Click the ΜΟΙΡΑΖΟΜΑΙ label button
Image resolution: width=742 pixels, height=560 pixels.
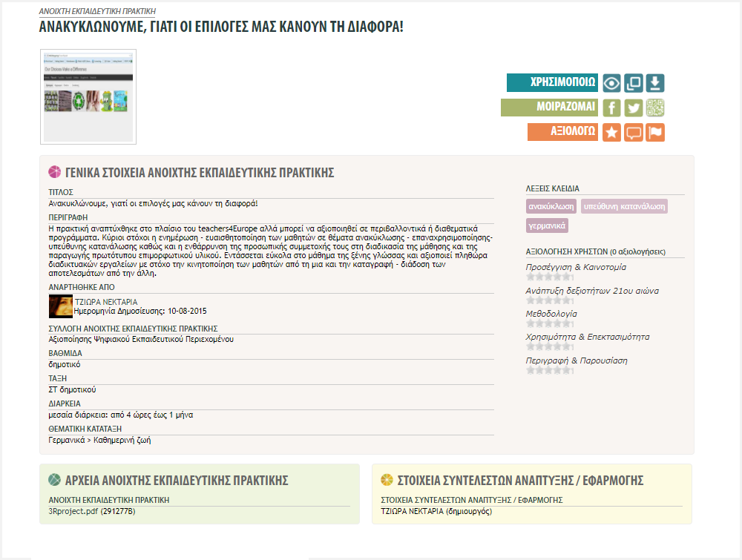(549, 108)
